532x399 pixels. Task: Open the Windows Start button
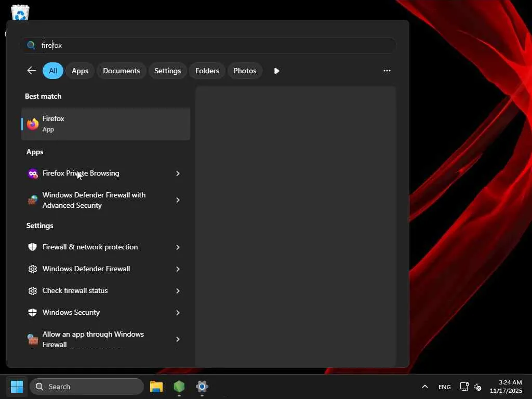(17, 387)
